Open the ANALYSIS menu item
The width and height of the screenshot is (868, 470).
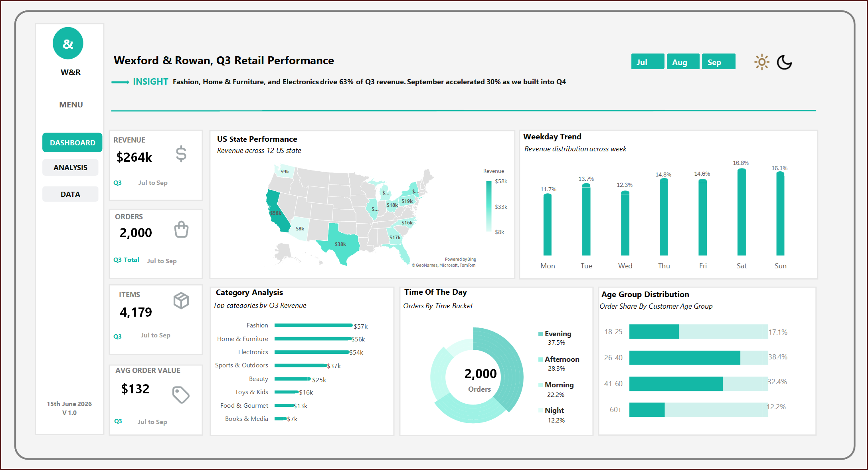tap(70, 167)
